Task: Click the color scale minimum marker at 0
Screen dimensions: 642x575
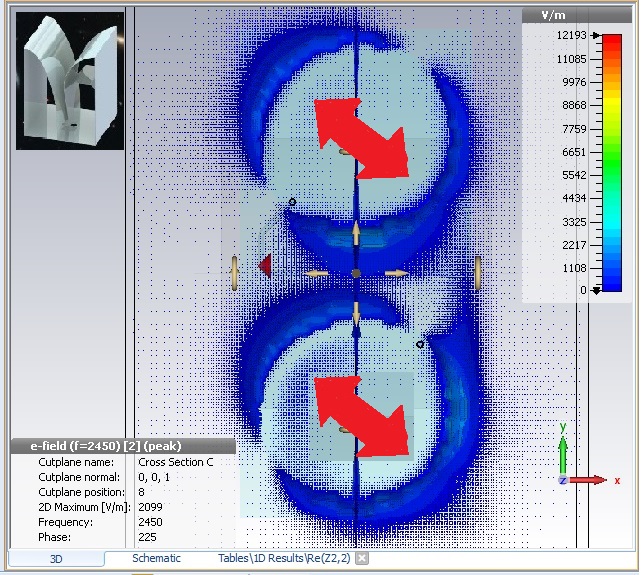Action: tap(596, 290)
